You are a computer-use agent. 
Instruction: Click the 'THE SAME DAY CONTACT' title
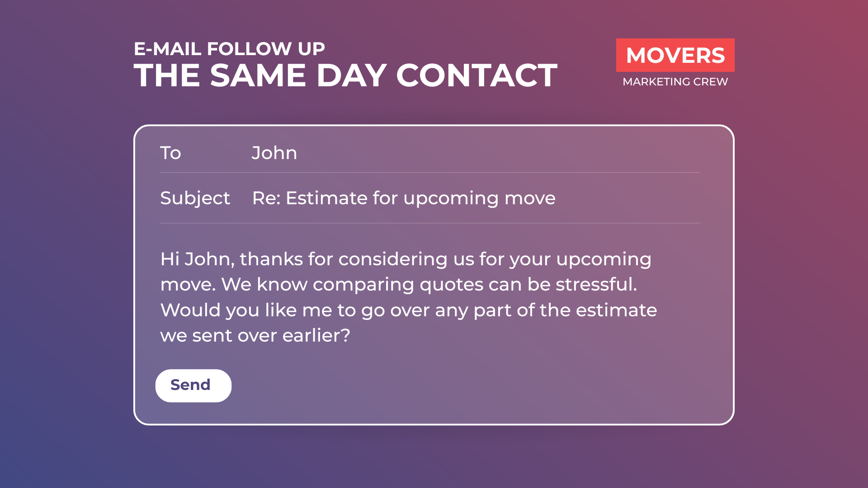(x=345, y=75)
